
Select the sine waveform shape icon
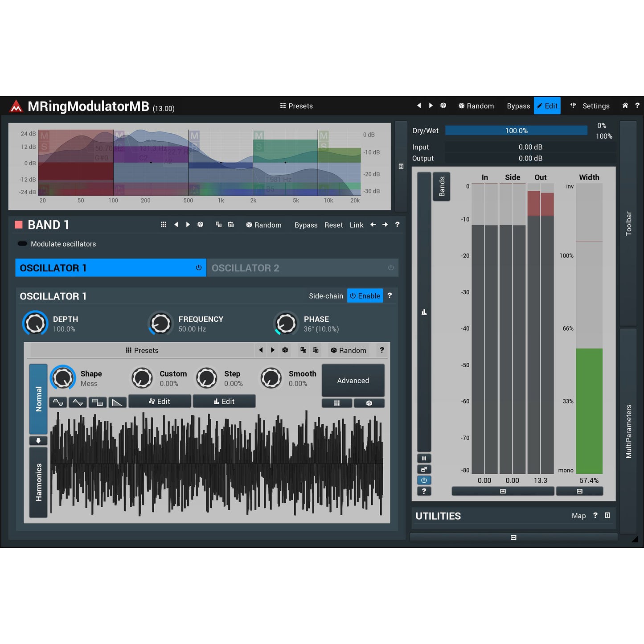58,402
